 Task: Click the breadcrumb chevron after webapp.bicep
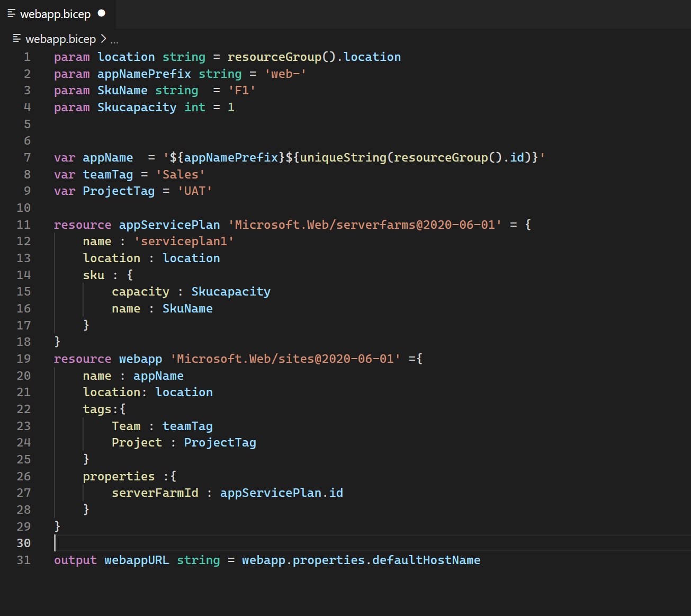[103, 39]
